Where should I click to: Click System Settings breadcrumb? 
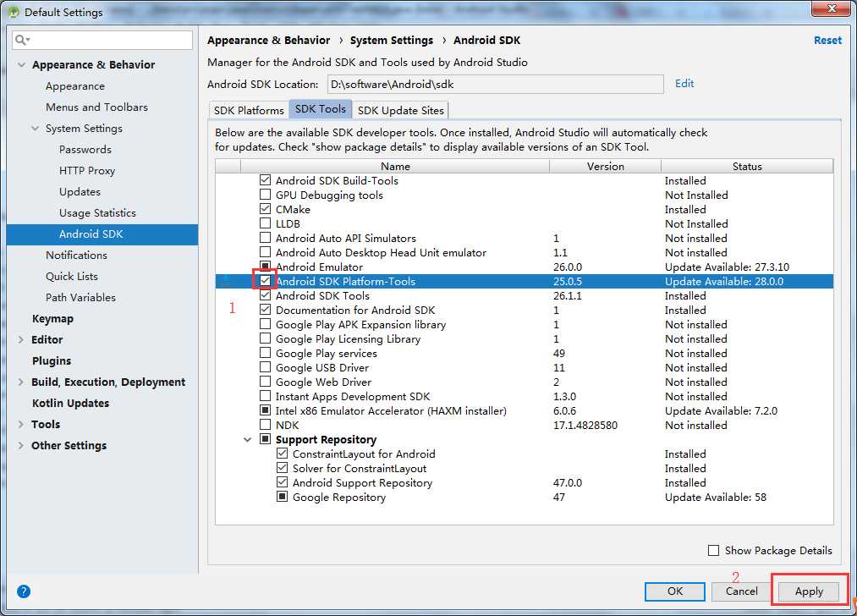(x=392, y=41)
